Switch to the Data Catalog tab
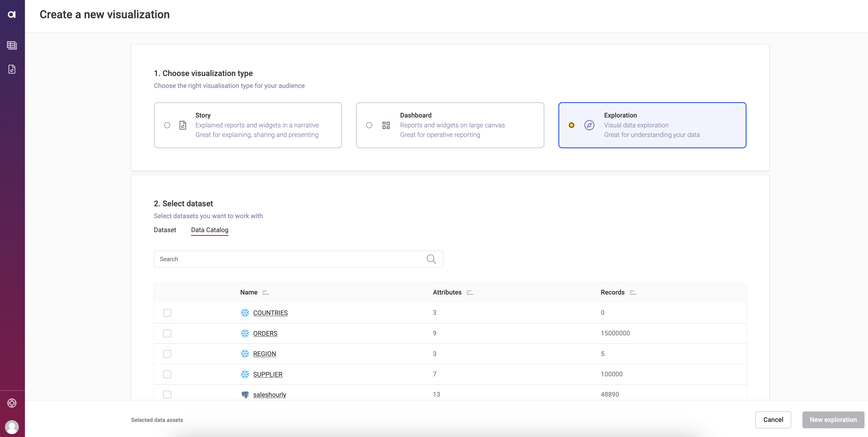The image size is (868, 437). (210, 230)
